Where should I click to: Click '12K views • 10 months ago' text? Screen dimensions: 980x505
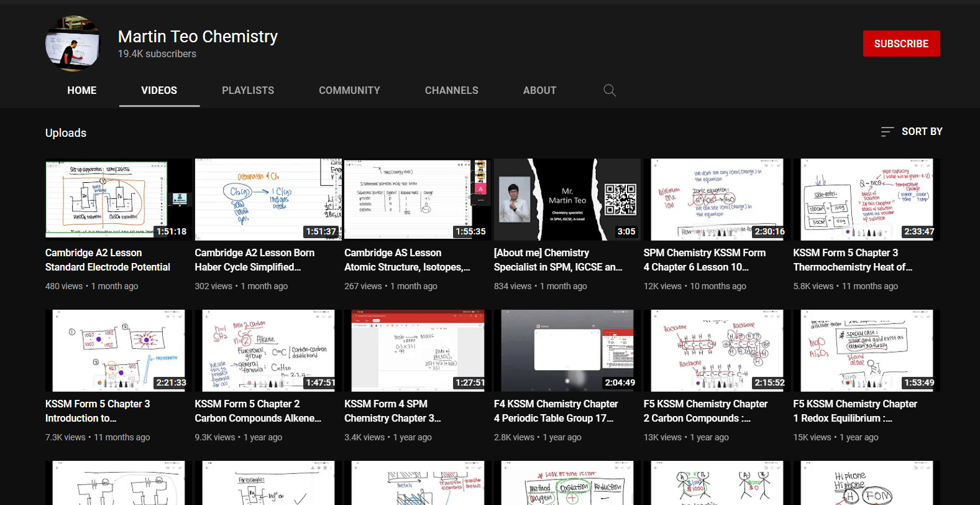point(695,286)
